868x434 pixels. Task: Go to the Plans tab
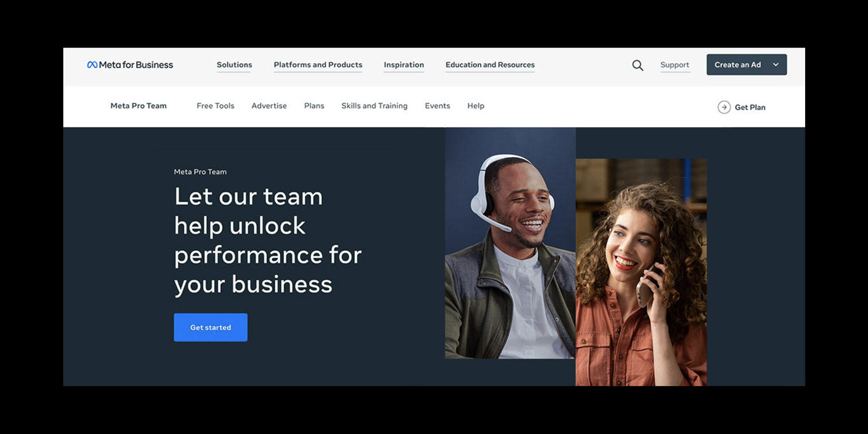click(x=314, y=106)
